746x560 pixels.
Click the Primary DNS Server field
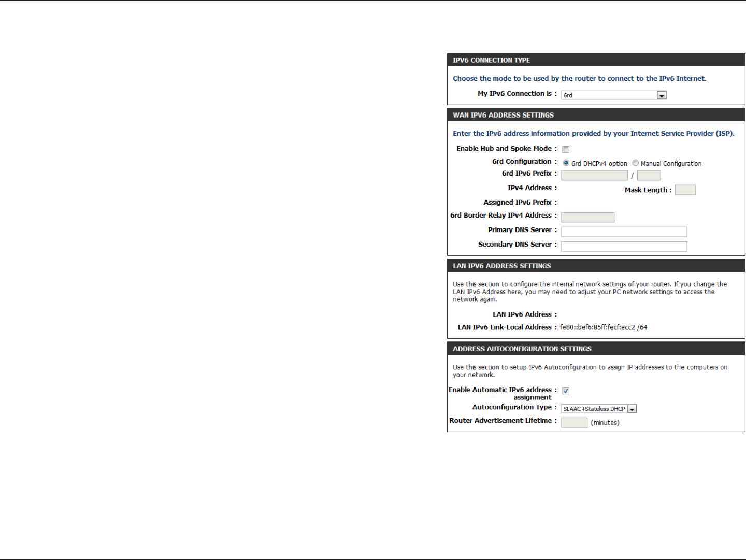pyautogui.click(x=624, y=232)
